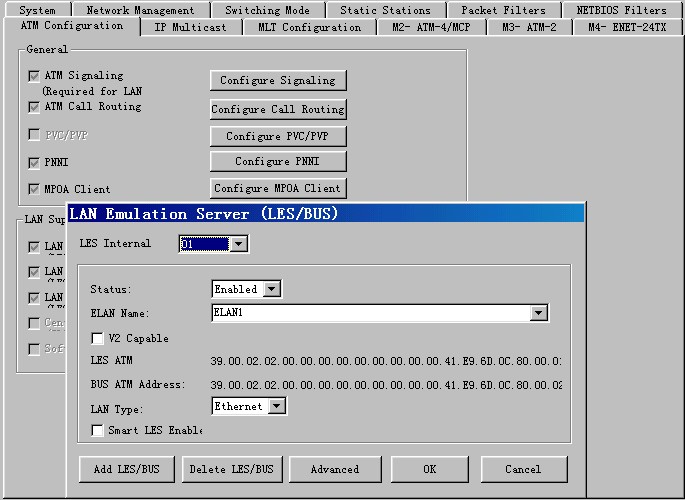
Task: Open the M4- ENET-24TX tab
Action: 627,27
